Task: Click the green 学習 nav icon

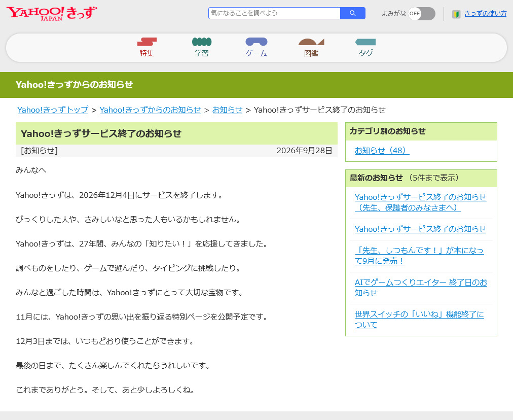Action: (202, 42)
